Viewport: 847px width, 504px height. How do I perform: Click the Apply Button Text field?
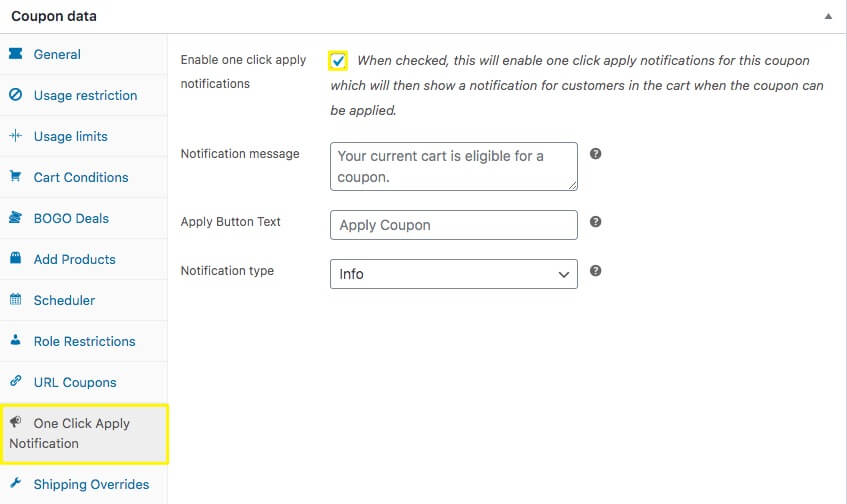point(453,225)
